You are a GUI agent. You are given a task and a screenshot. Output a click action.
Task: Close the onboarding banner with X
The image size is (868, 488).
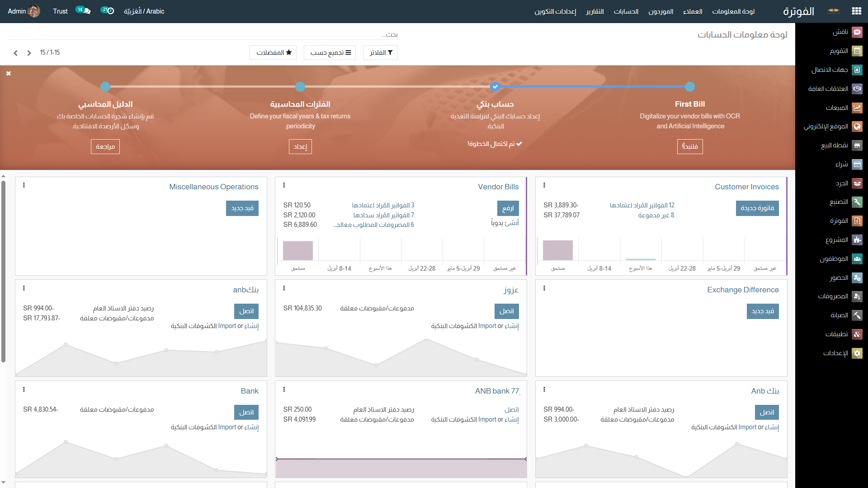(x=9, y=73)
